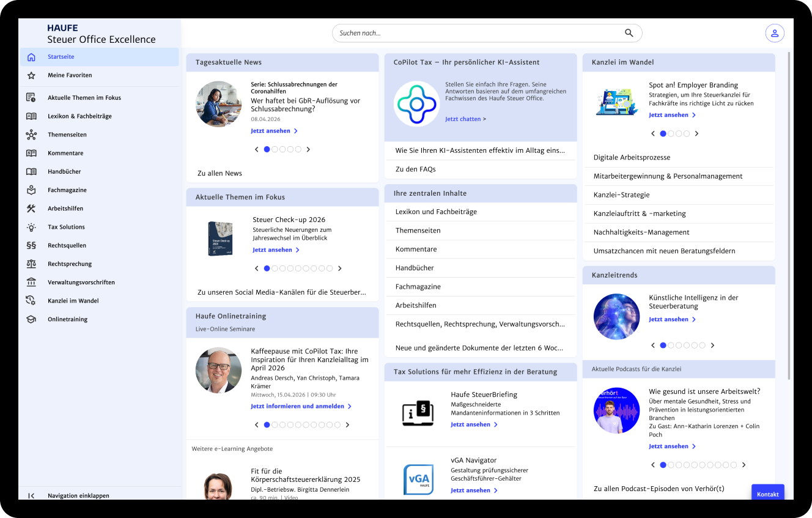Click the Verwaltungsvorschriften building icon
Screen dimensions: 812x518
pos(31,283)
